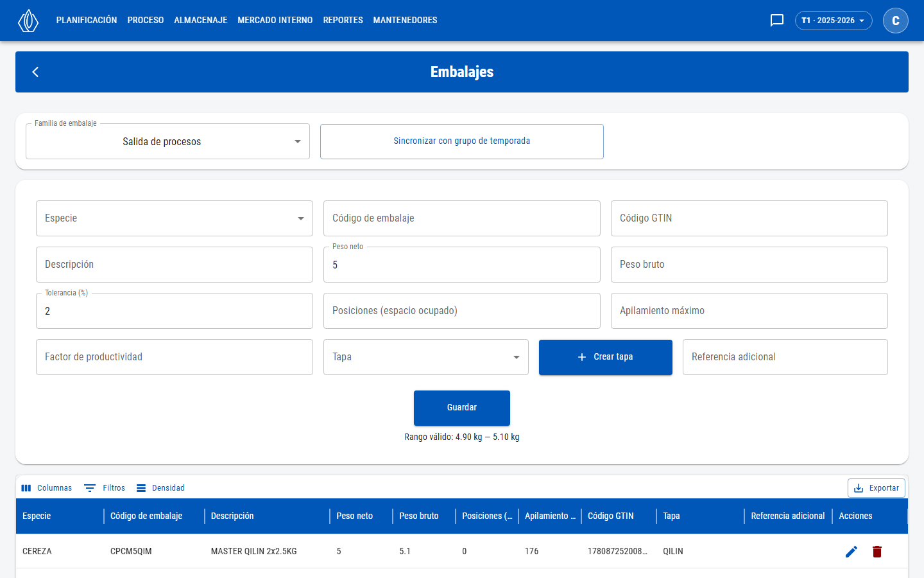
Task: Open the REPORTES menu
Action: tap(343, 21)
